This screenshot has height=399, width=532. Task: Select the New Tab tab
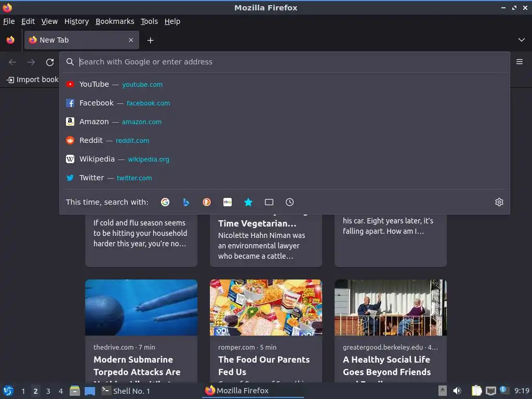click(x=82, y=40)
